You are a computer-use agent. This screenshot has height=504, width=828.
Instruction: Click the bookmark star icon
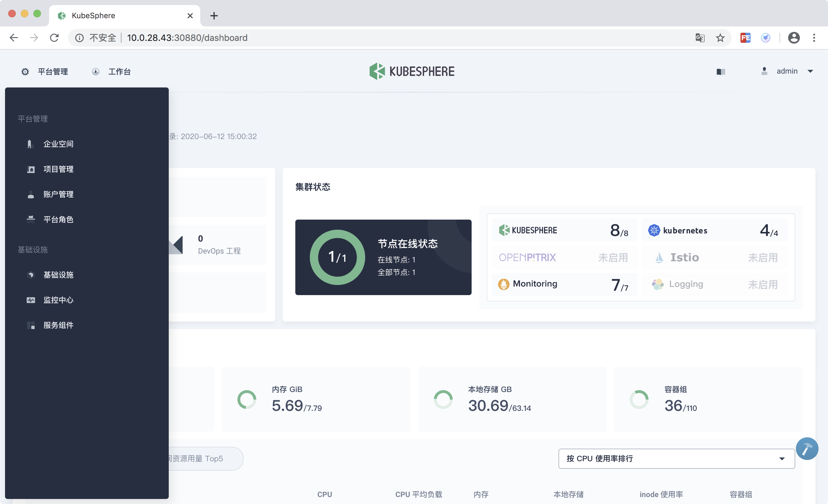click(720, 38)
